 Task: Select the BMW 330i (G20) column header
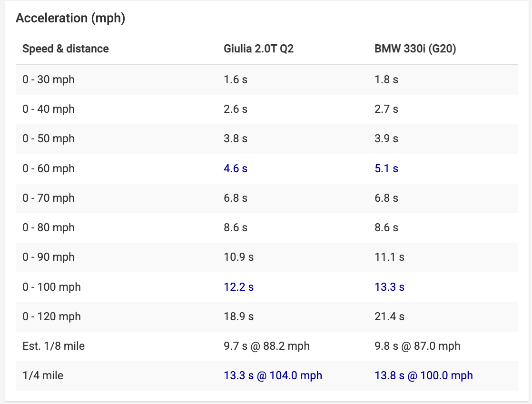point(415,49)
